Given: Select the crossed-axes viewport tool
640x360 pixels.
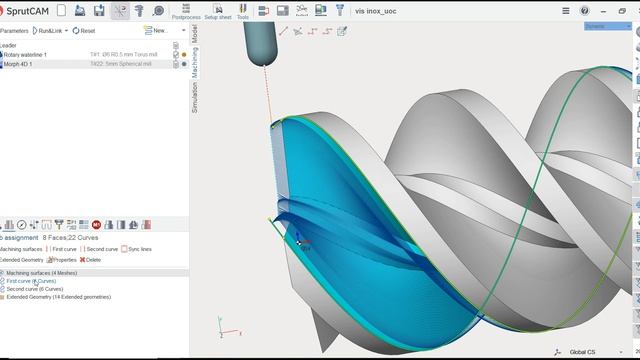Looking at the screenshot, I should 298,31.
